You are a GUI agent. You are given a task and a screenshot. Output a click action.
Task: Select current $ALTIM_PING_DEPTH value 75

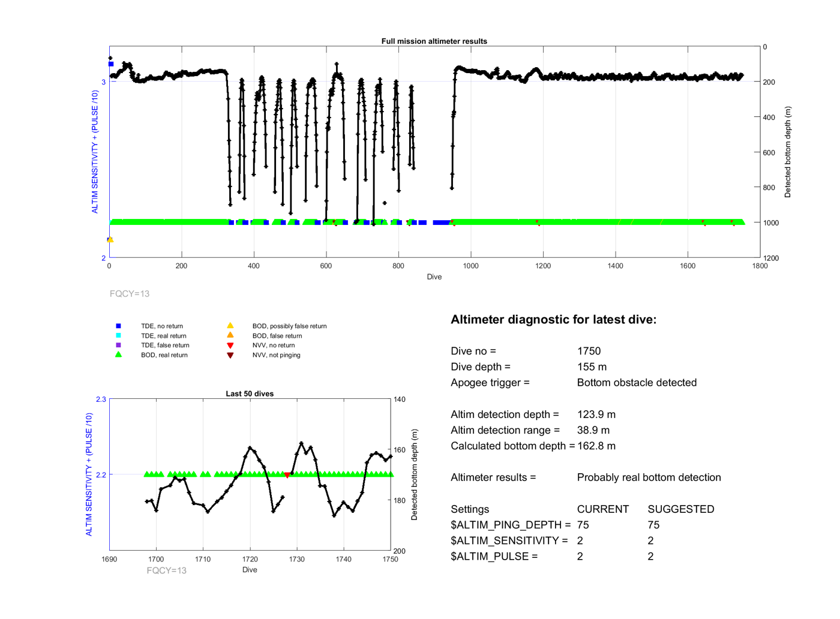point(583,525)
